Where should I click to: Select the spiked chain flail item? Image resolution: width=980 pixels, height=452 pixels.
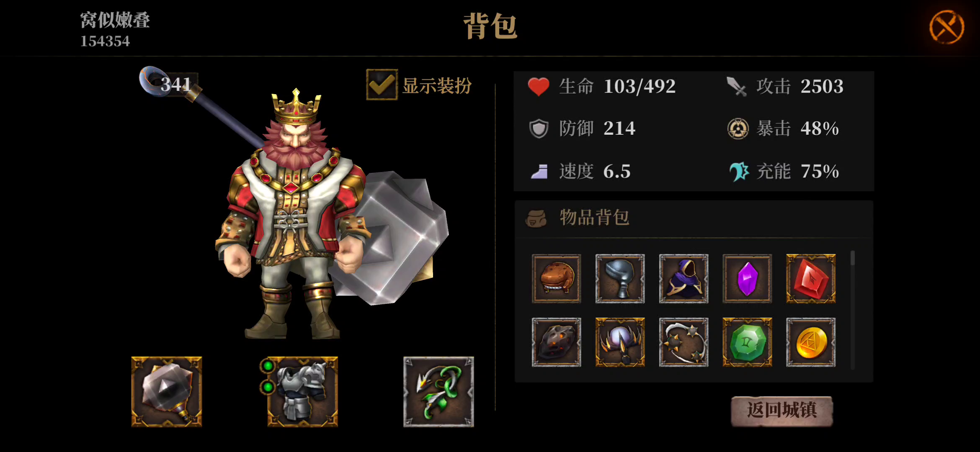(x=683, y=342)
